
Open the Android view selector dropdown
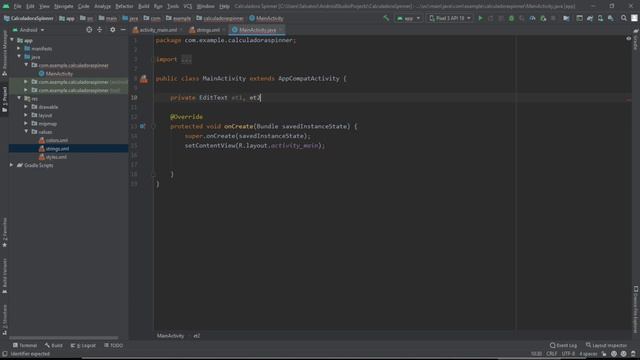(x=29, y=30)
